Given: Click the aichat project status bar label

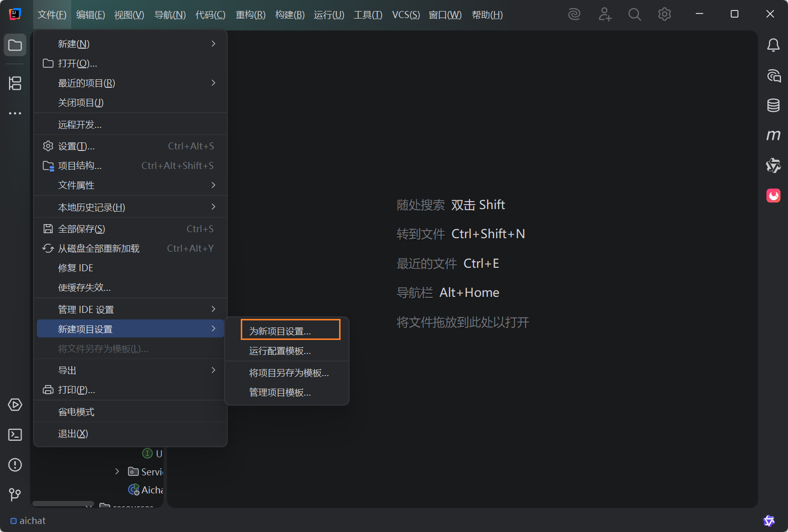Looking at the screenshot, I should coord(32,521).
